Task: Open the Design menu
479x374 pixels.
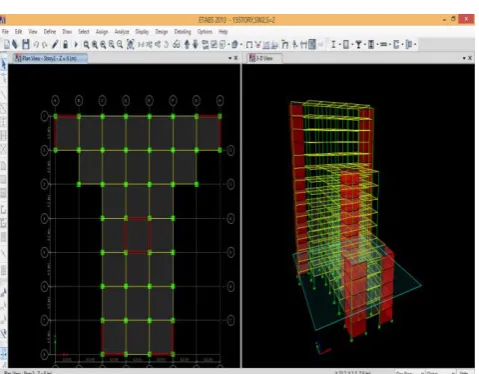Action: coord(161,32)
